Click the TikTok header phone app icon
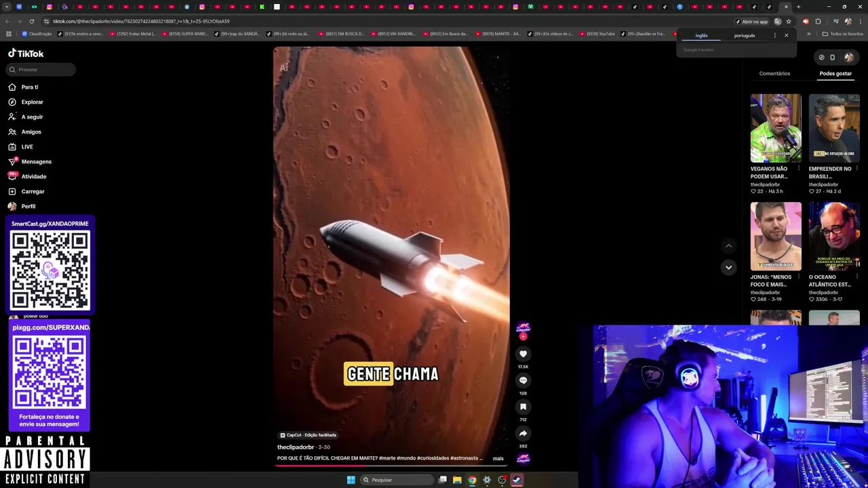This screenshot has height=488, width=868. [x=833, y=58]
